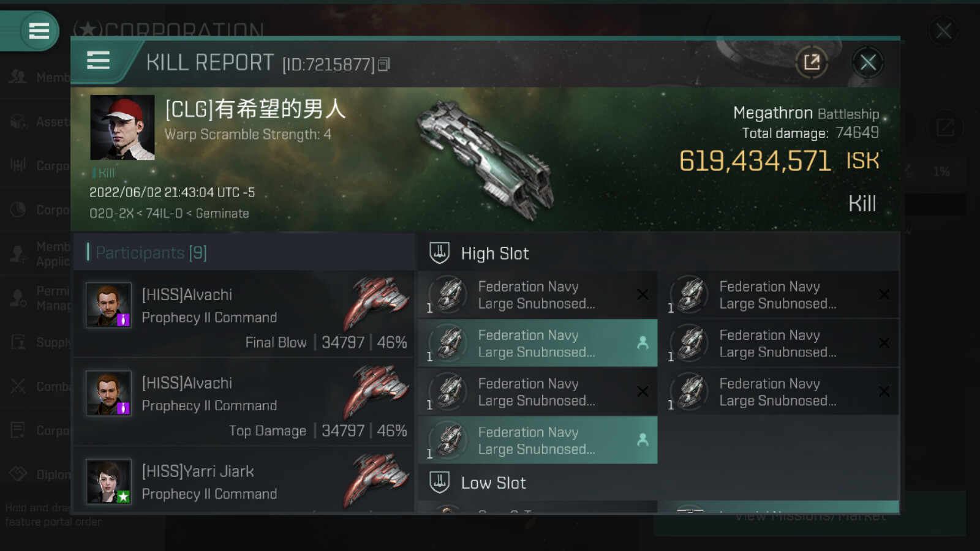Open the green main menu button
980x551 pixels.
(39, 31)
